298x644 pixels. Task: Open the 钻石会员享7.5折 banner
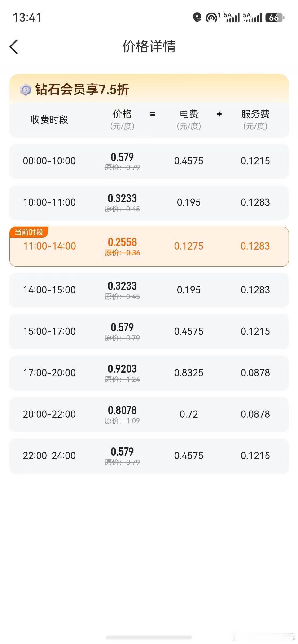pyautogui.click(x=149, y=89)
